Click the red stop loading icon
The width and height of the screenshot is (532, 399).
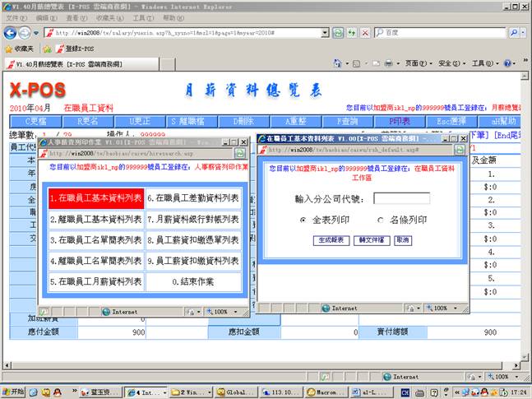click(x=364, y=32)
